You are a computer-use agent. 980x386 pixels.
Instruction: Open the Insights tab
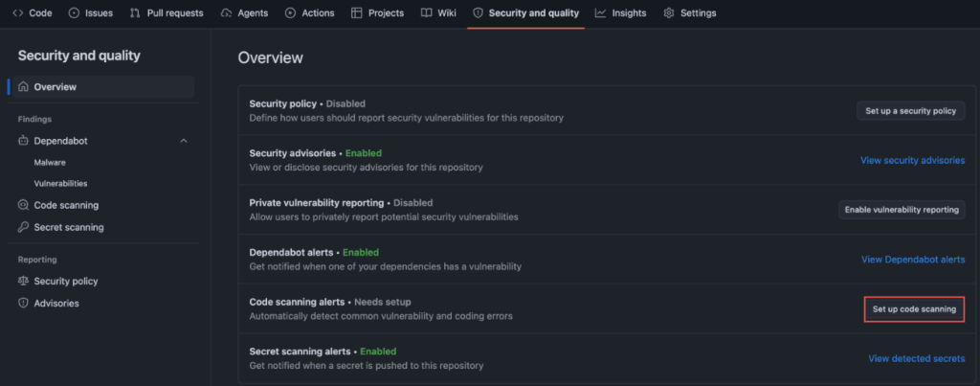tap(620, 12)
